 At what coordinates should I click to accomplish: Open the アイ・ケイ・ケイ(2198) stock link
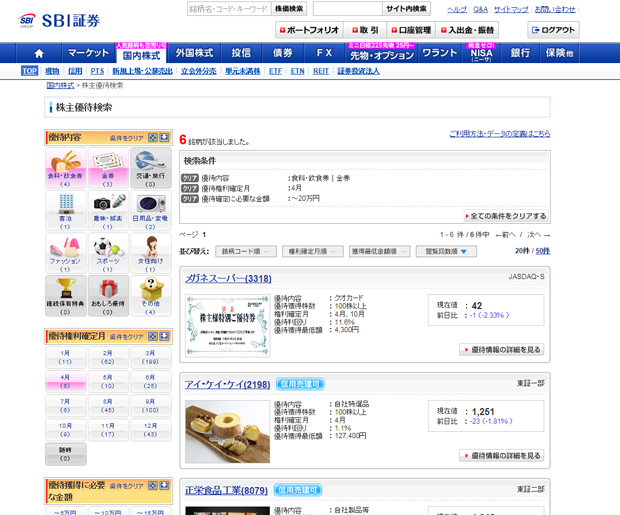[x=228, y=384]
